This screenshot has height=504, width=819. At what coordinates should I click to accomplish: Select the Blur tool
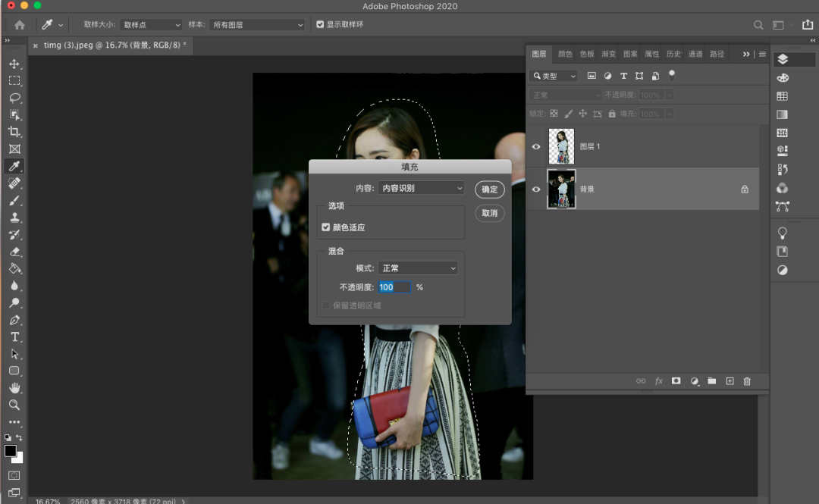(x=14, y=286)
